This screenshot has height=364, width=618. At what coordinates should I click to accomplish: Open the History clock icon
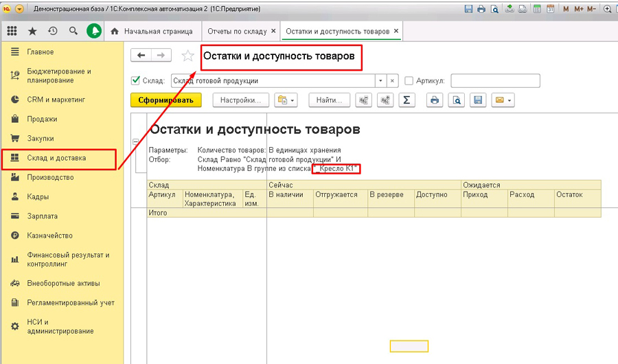click(x=53, y=31)
